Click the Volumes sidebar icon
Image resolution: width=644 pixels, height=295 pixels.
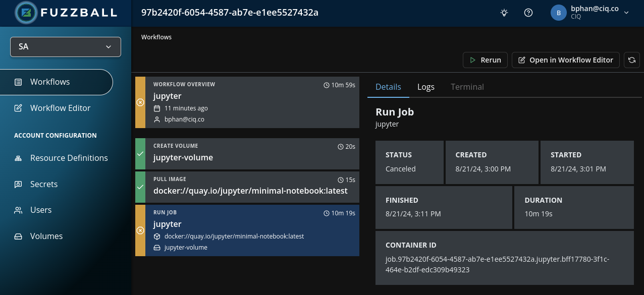coord(18,237)
